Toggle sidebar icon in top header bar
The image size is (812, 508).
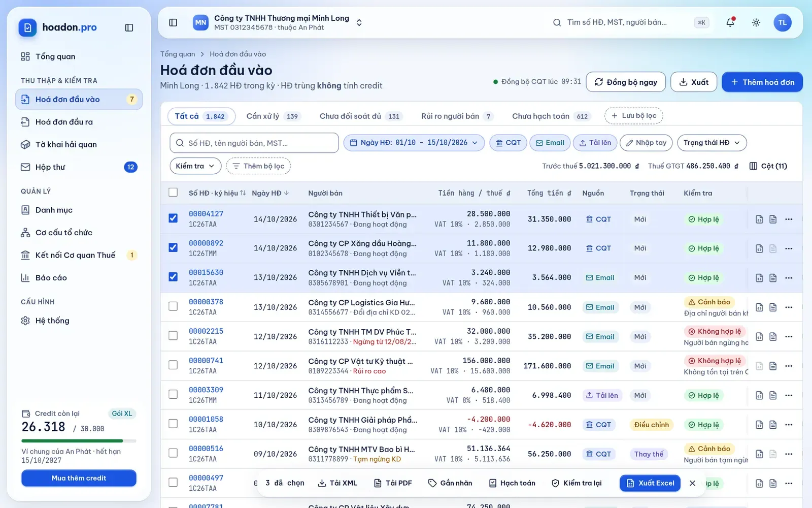(173, 22)
